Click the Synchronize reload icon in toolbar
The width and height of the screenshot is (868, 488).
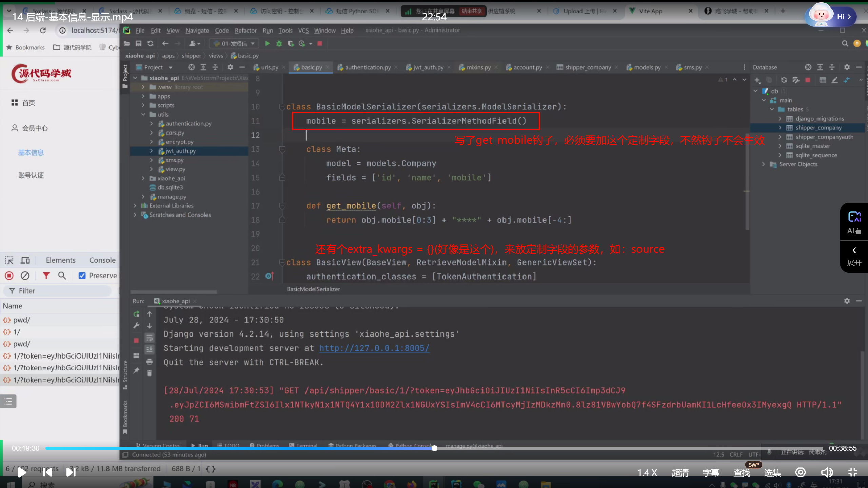(150, 43)
